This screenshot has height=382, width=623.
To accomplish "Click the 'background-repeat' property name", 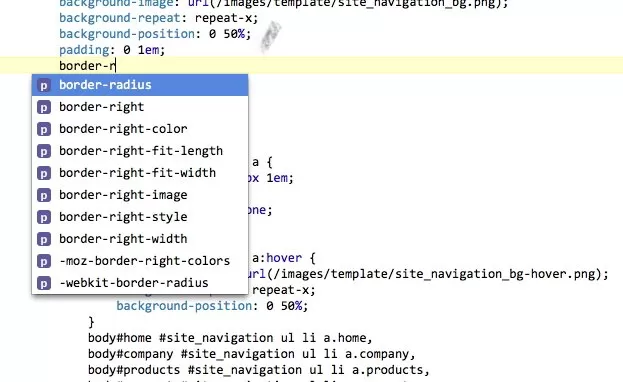I will point(120,18).
